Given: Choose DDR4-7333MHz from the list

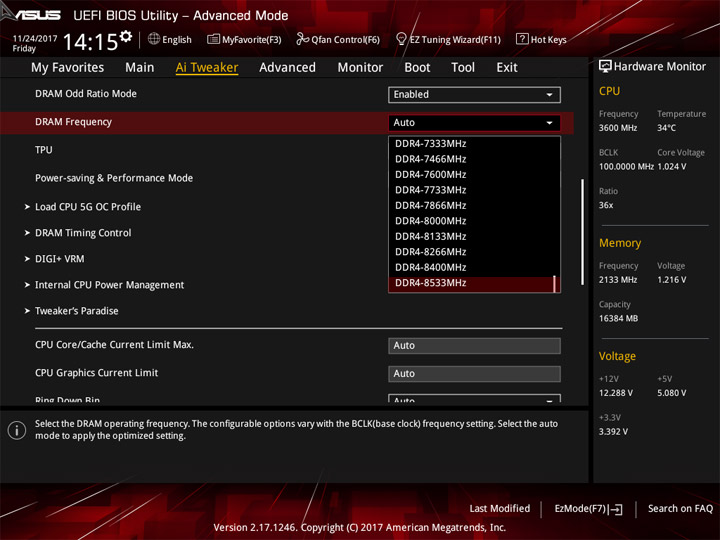Looking at the screenshot, I should click(472, 144).
